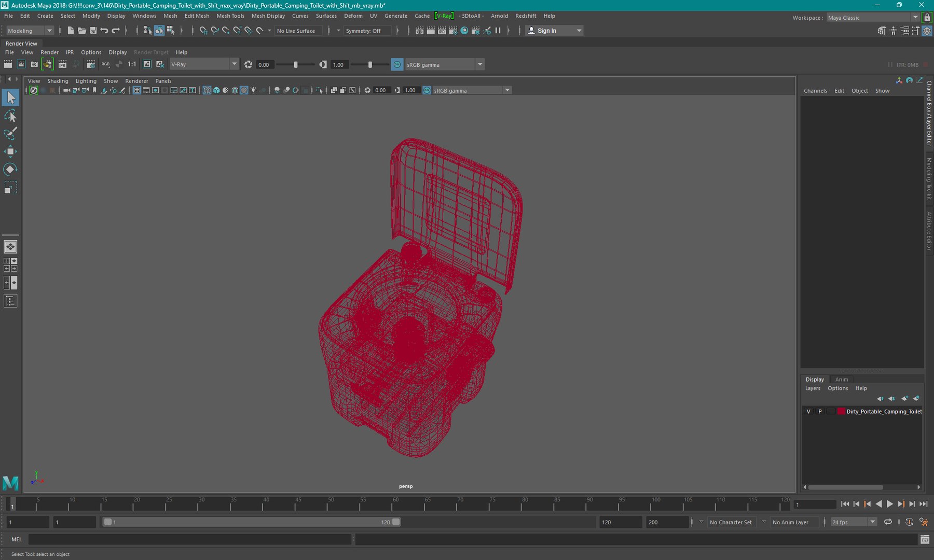Image resolution: width=934 pixels, height=560 pixels.
Task: Click the No Live Surface field
Action: (298, 31)
